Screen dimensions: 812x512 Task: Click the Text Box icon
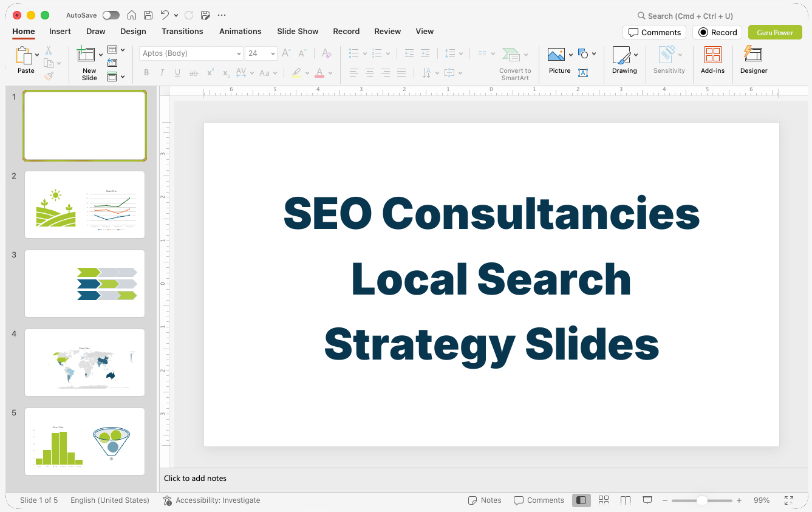click(583, 73)
